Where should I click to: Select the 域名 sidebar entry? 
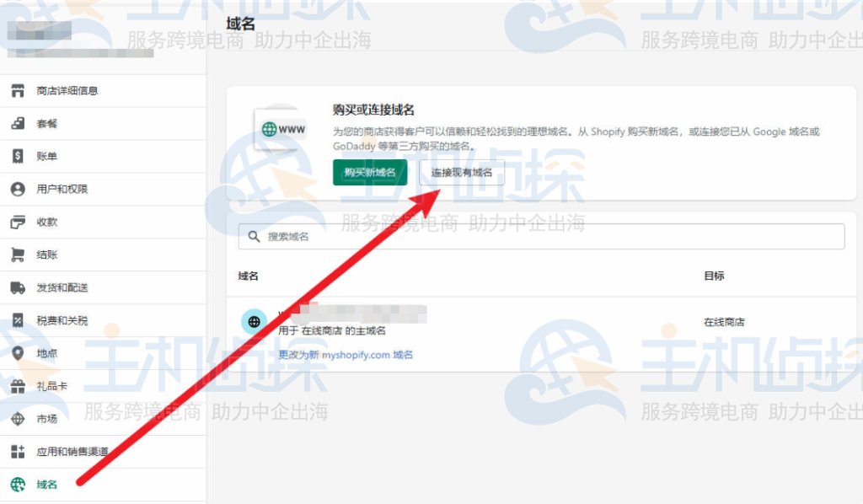coord(46,485)
